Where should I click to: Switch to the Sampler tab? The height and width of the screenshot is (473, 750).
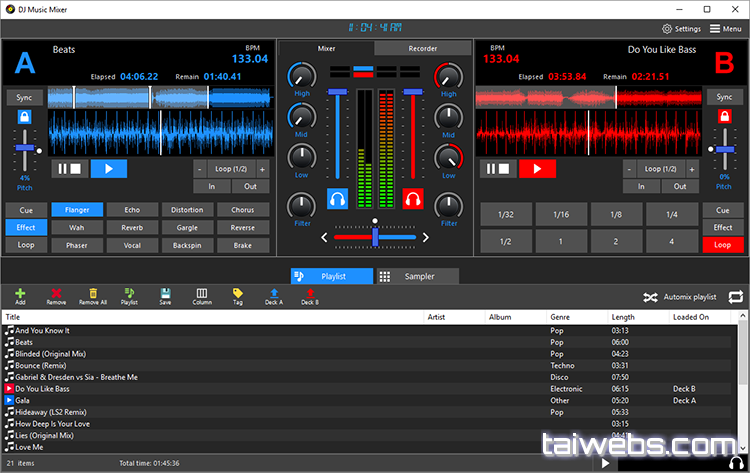(418, 276)
